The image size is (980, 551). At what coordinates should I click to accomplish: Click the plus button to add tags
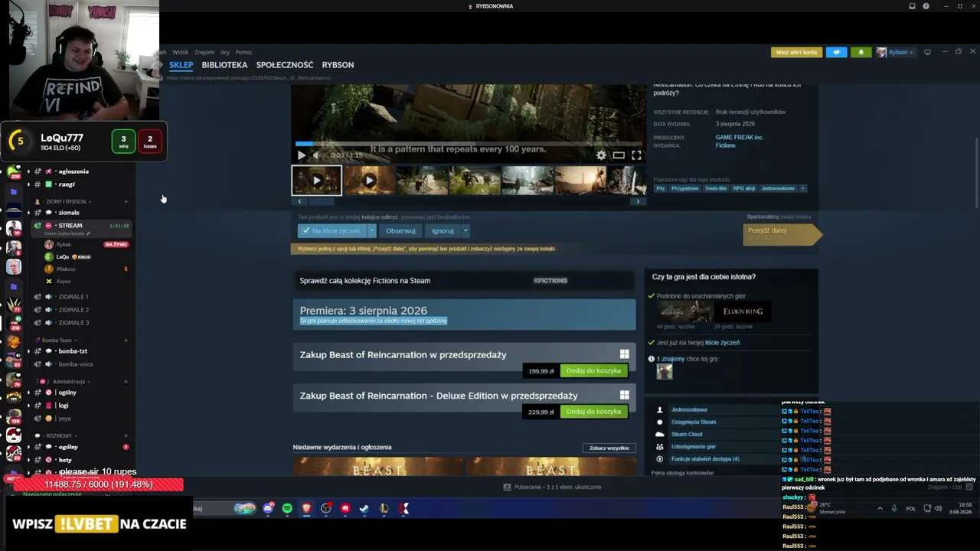[x=802, y=188]
